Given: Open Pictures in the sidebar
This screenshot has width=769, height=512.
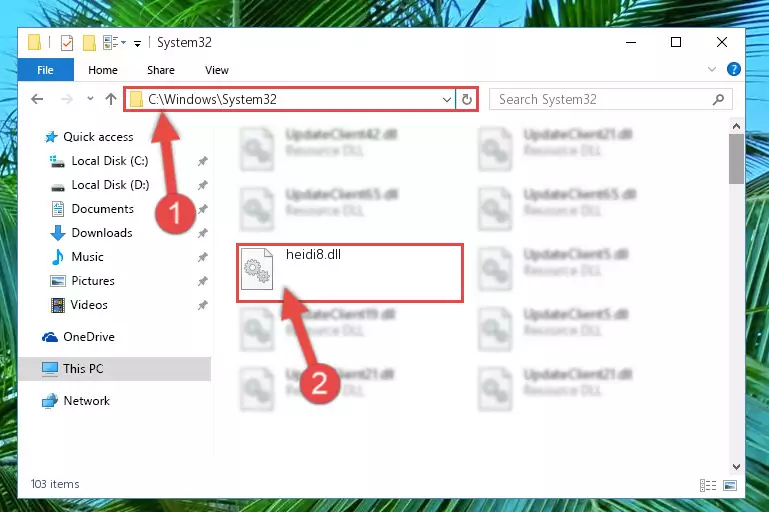Looking at the screenshot, I should [x=93, y=281].
